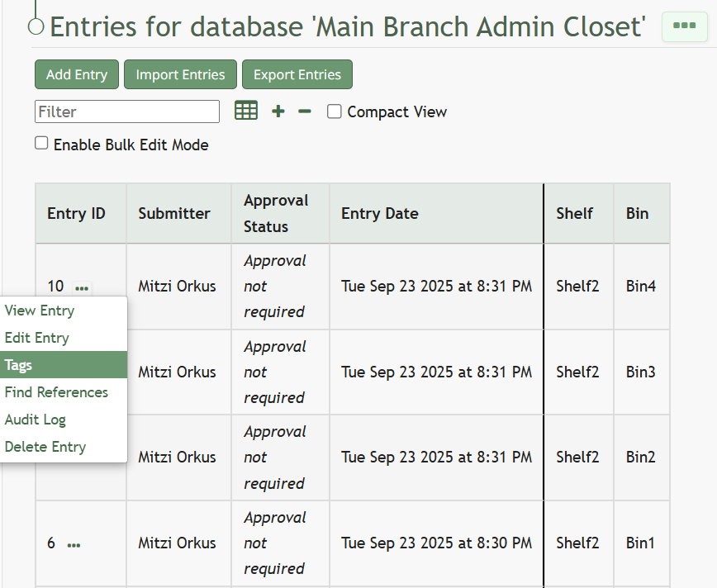Screen dimensions: 717x588
Task: Open the ellipsis menu for entry 6
Action: [74, 544]
